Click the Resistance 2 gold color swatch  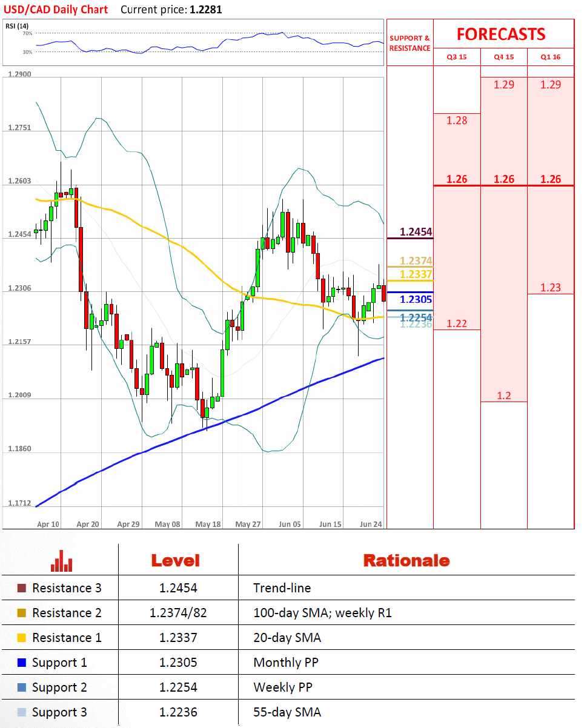tap(22, 613)
